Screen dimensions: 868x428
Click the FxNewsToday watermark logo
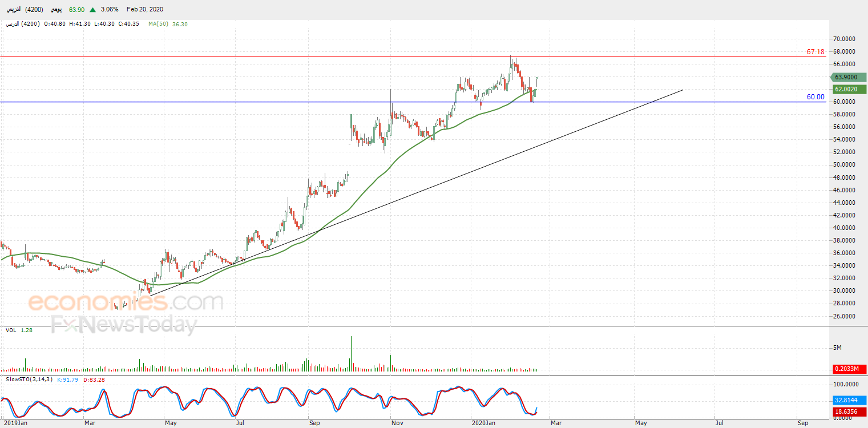point(123,325)
